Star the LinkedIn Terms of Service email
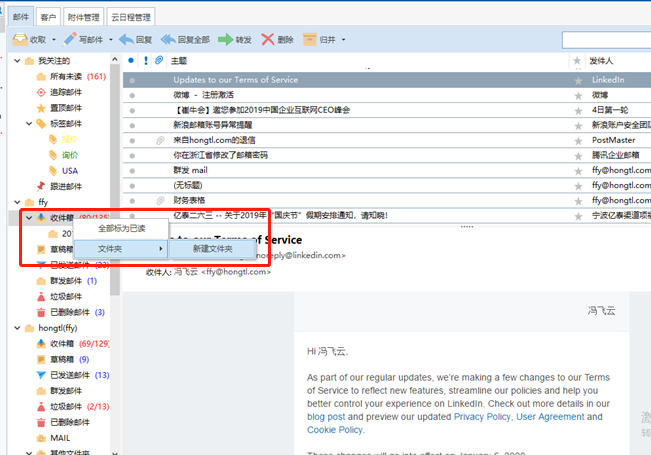651x455 pixels. [577, 79]
